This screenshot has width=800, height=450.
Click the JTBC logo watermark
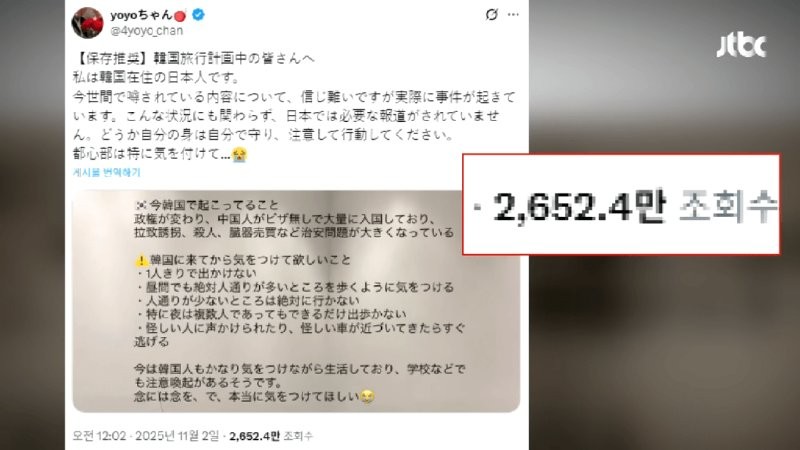pyautogui.click(x=741, y=46)
